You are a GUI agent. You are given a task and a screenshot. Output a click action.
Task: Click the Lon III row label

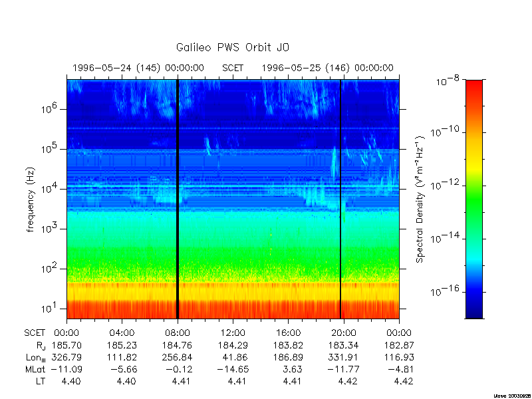[36, 358]
